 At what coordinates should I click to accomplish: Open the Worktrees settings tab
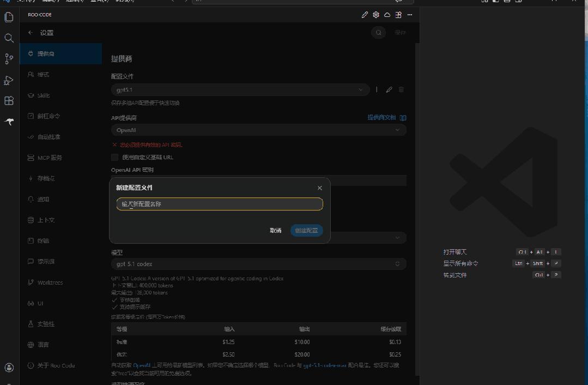(60, 282)
